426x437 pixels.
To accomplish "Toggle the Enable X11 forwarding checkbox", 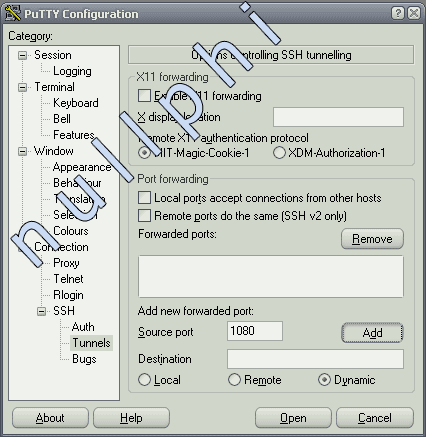I will click(144, 96).
